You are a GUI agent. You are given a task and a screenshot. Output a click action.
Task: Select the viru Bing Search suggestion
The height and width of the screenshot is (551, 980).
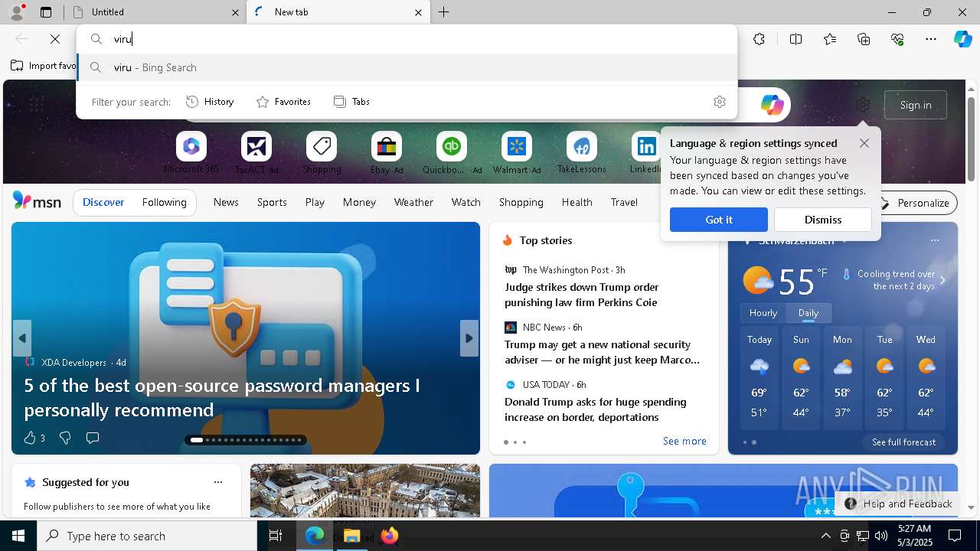pyautogui.click(x=407, y=67)
